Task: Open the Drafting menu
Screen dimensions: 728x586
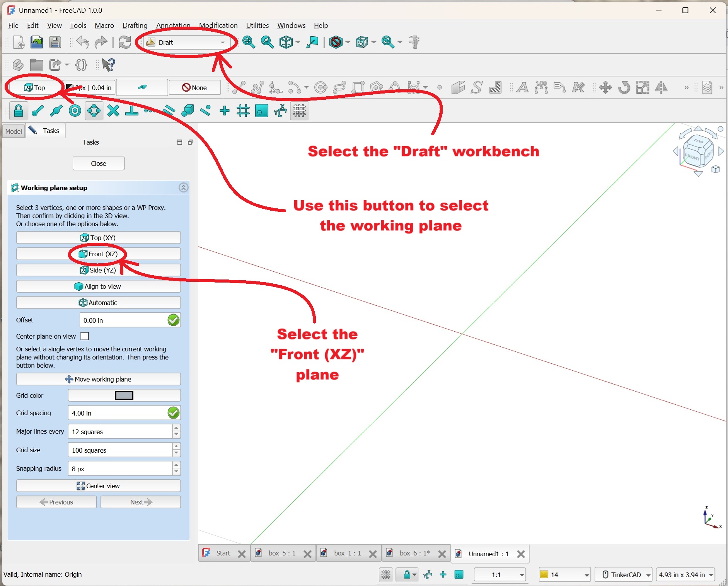Action: (x=135, y=26)
